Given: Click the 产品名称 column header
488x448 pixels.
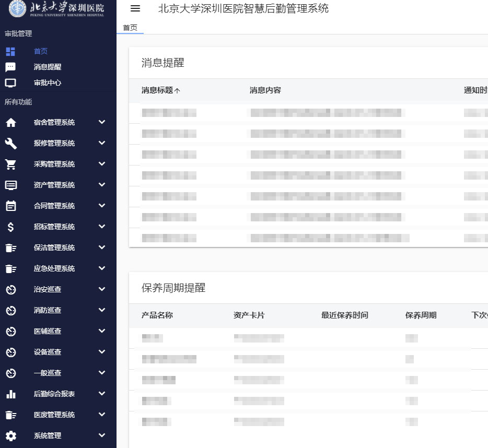Looking at the screenshot, I should (x=157, y=315).
